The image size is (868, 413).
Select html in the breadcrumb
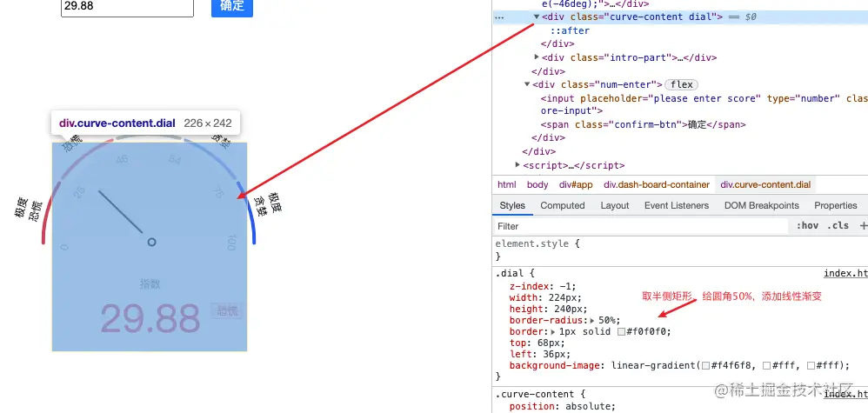point(506,185)
